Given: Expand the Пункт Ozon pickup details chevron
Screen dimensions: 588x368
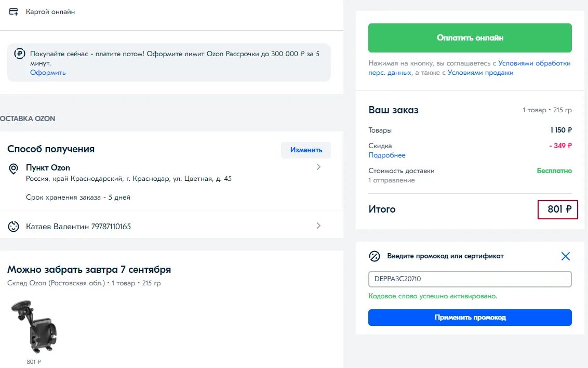Looking at the screenshot, I should tap(318, 167).
